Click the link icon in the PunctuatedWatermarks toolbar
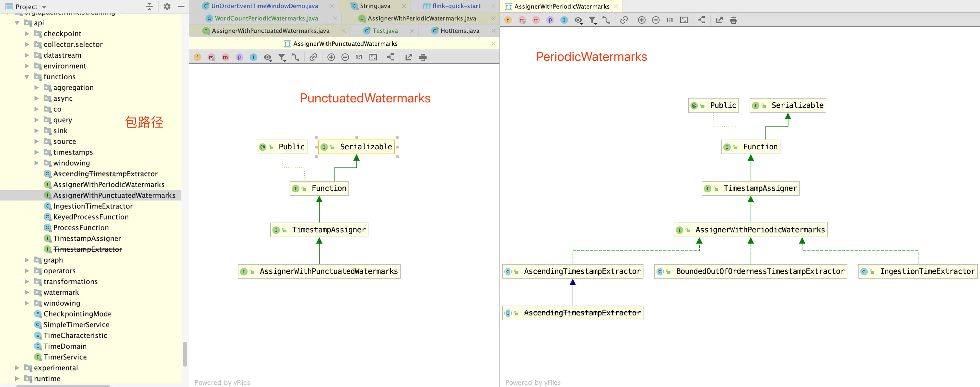Screen dimensions: 980x387 (x=313, y=57)
